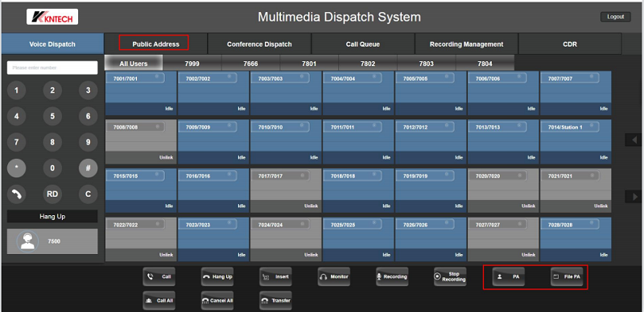Select user tile 7026/7026
Image resolution: width=644 pixels, height=312 pixels.
[431, 239]
